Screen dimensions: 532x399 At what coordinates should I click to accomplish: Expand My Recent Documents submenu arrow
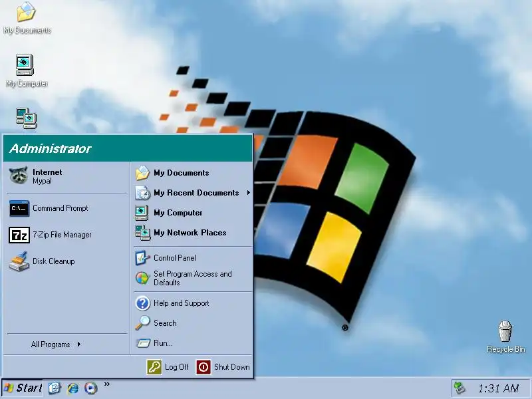248,193
